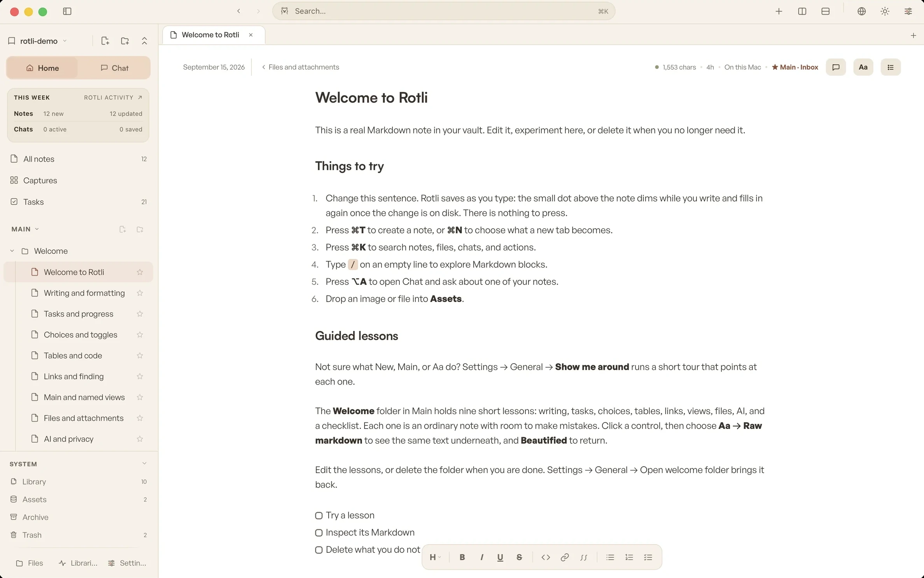Open the sliders settings icon at top right
The width and height of the screenshot is (924, 578).
tap(908, 11)
